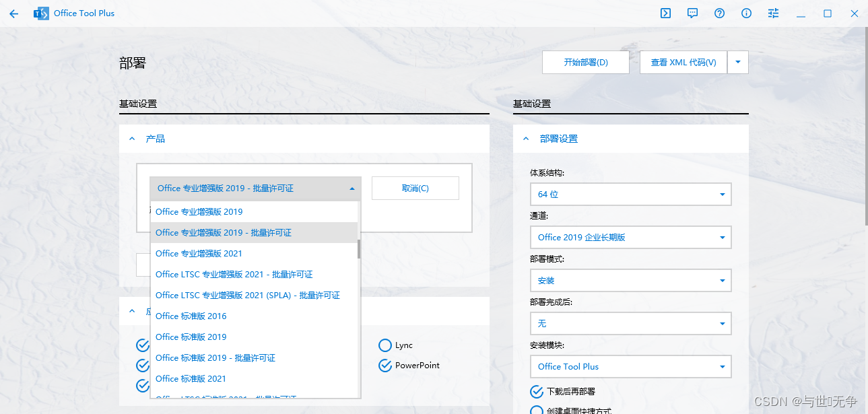Select Office 标准版 2019 from list

click(254, 337)
